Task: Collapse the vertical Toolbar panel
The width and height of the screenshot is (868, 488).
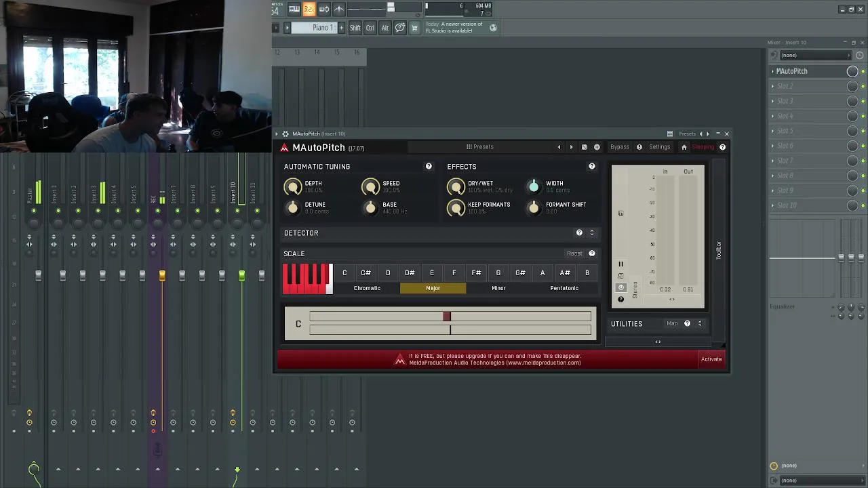Action: tap(719, 250)
